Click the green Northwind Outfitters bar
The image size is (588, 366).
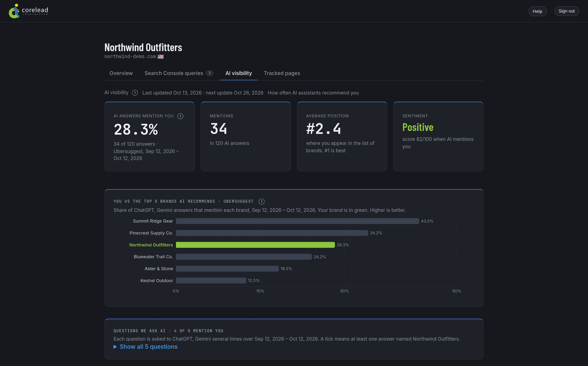coord(255,245)
